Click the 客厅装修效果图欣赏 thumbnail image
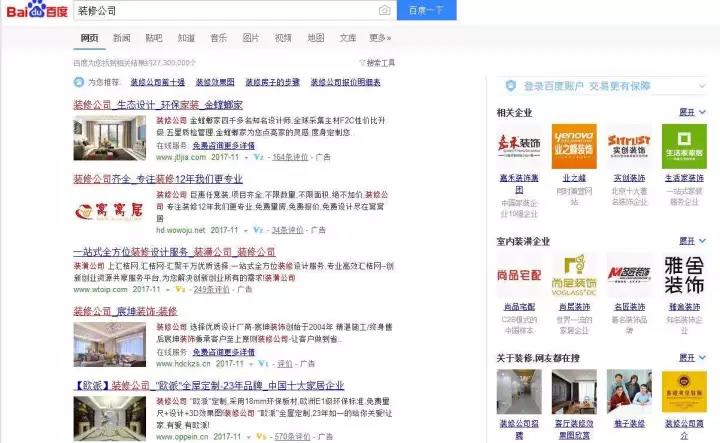The height and width of the screenshot is (443, 720). (574, 392)
